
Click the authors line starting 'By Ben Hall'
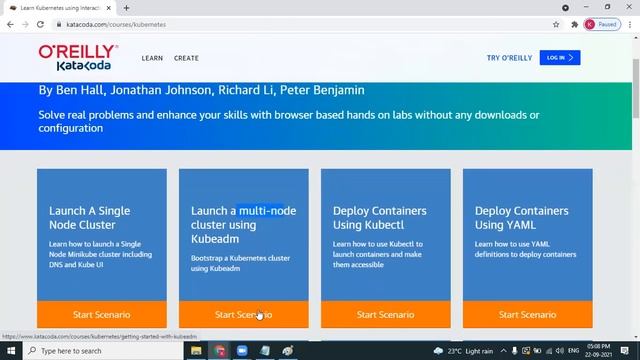[x=201, y=90]
